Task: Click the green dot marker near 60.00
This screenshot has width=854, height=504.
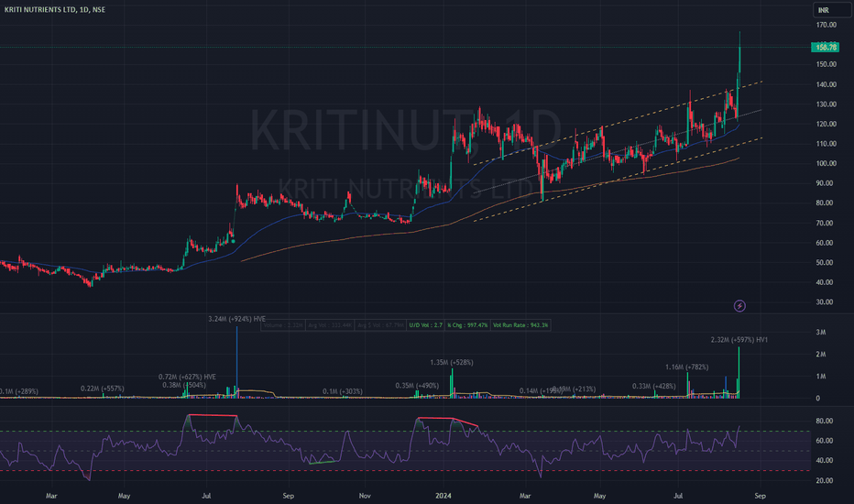Action: coord(233,241)
